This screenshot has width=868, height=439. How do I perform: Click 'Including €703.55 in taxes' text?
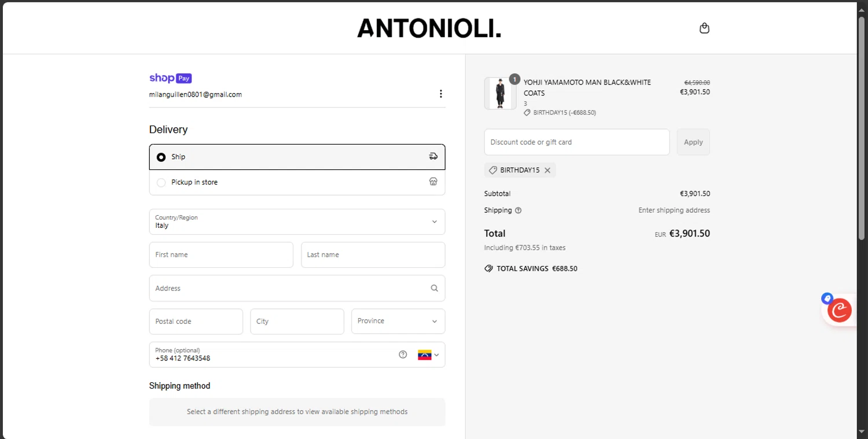tap(525, 248)
